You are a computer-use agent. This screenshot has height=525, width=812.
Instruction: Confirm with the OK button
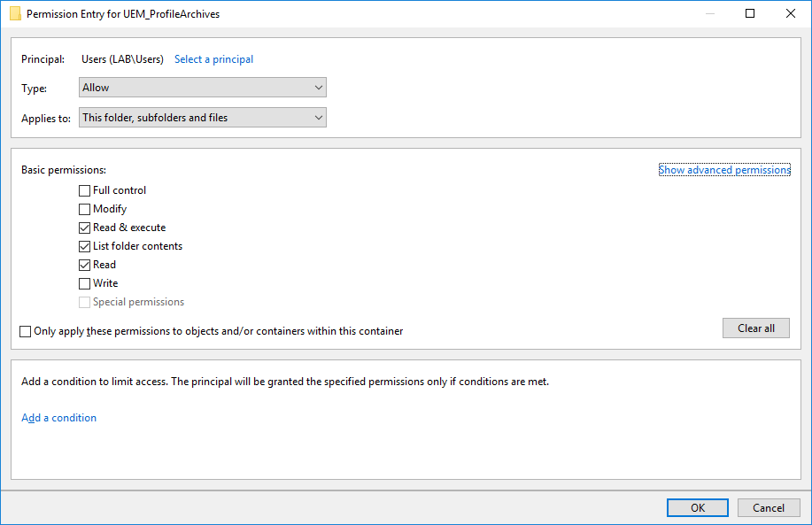(x=698, y=507)
